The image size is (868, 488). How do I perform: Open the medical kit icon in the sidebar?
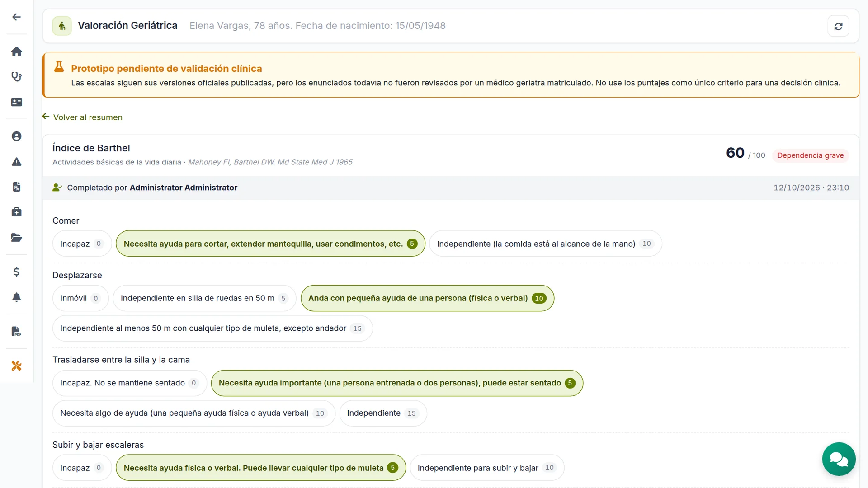17,212
